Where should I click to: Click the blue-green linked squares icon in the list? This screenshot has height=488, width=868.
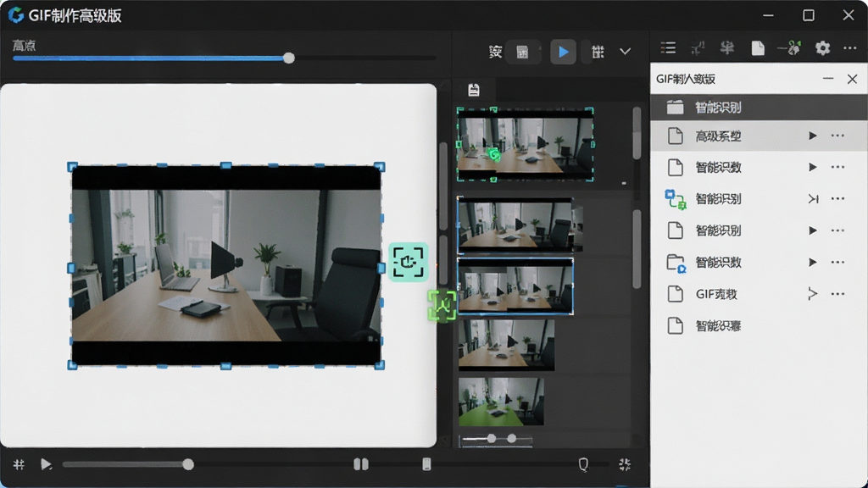pos(676,199)
